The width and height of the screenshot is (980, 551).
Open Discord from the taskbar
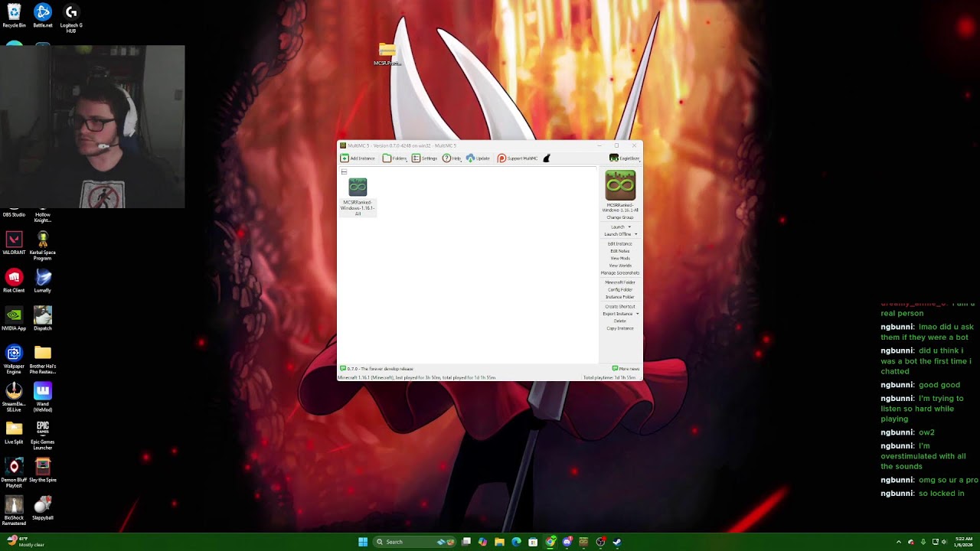click(x=567, y=542)
